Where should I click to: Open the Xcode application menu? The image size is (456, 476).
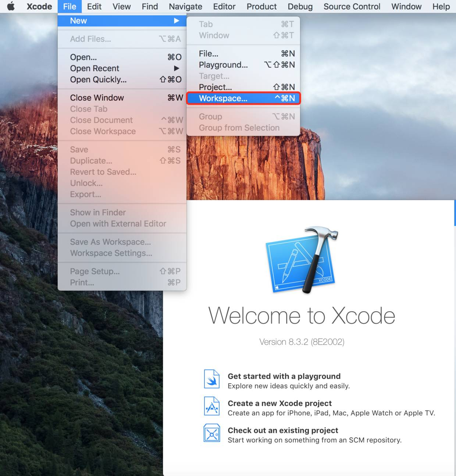coord(39,6)
